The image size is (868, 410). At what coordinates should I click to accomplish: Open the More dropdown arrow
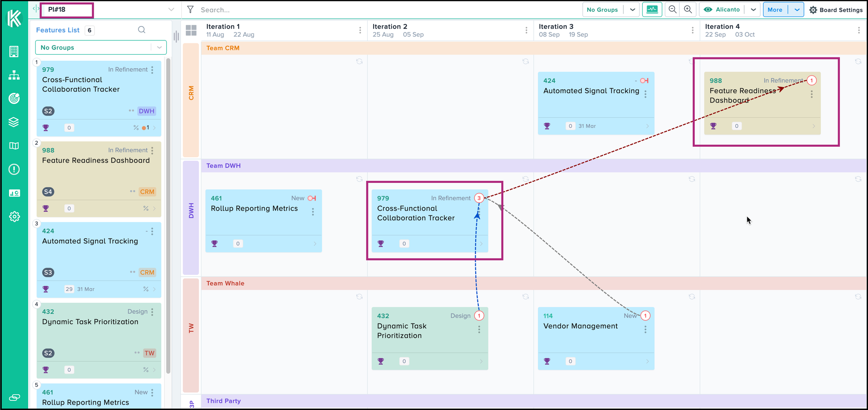click(797, 10)
